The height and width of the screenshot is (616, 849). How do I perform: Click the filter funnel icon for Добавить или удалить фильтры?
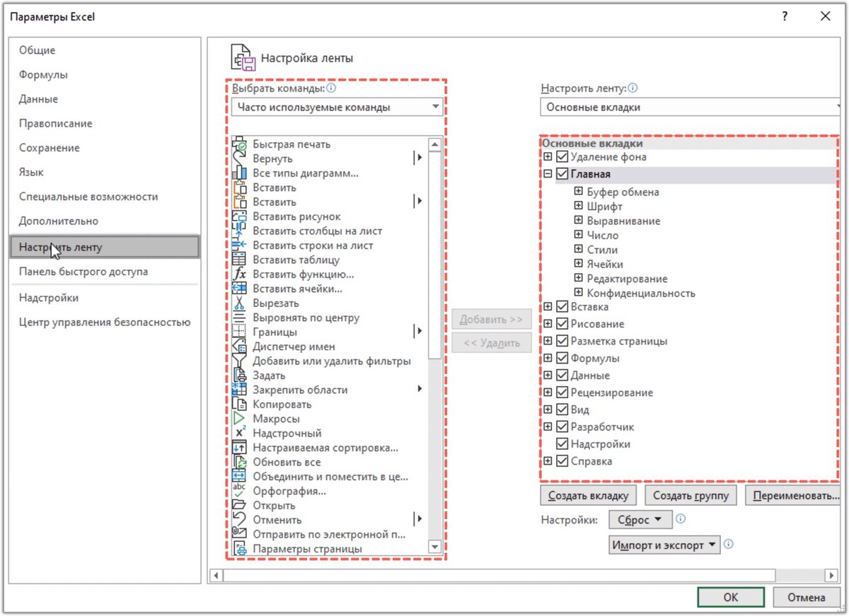tap(239, 361)
